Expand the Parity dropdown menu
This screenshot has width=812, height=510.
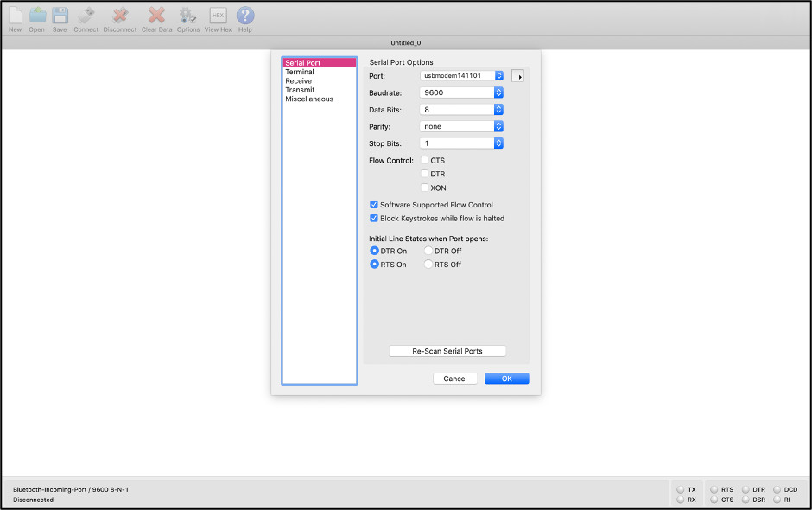click(x=461, y=126)
